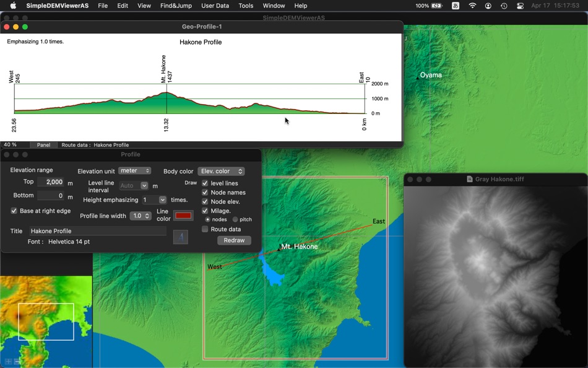This screenshot has width=588, height=368.
Task: Open the User Data menu
Action: click(x=215, y=6)
